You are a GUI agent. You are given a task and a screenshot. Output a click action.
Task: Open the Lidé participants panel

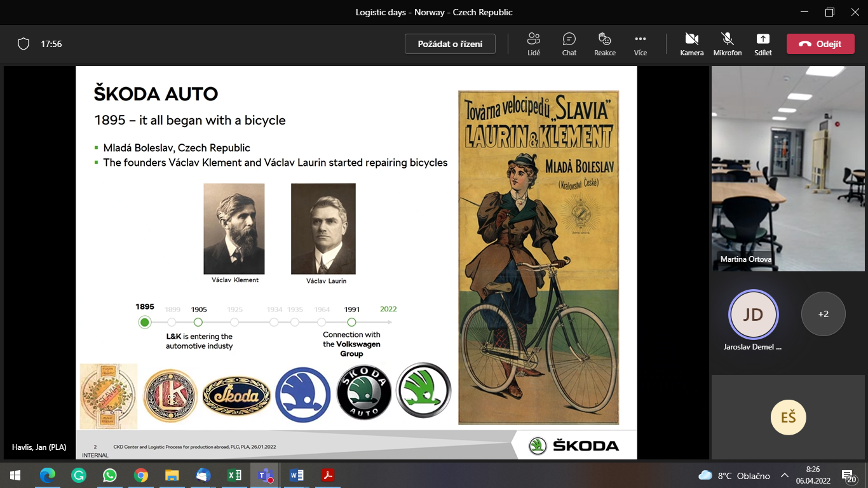[x=534, y=44]
